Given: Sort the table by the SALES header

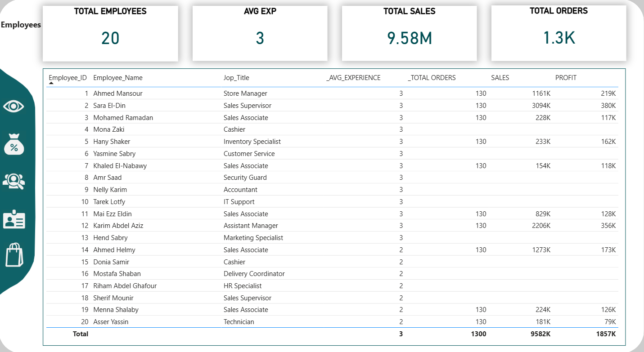Looking at the screenshot, I should [500, 77].
